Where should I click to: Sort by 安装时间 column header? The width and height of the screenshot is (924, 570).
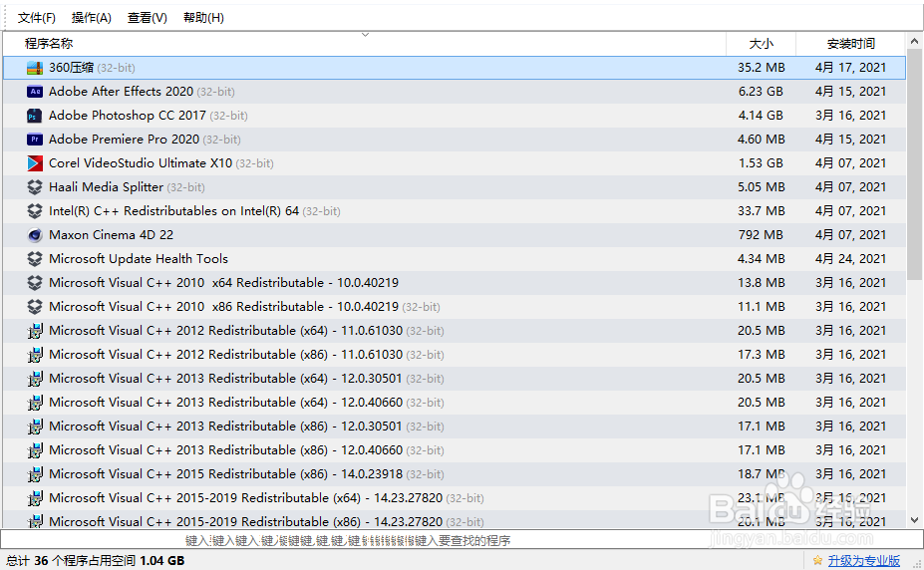(850, 44)
